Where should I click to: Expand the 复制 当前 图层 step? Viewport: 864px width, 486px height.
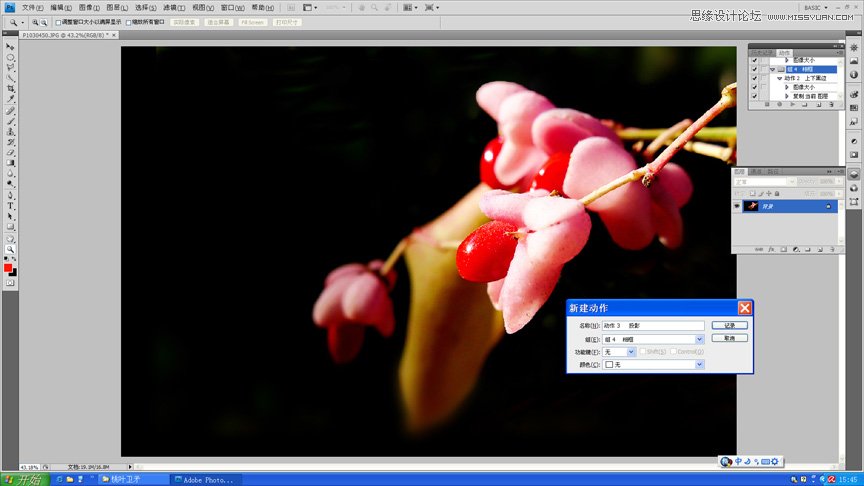click(787, 96)
